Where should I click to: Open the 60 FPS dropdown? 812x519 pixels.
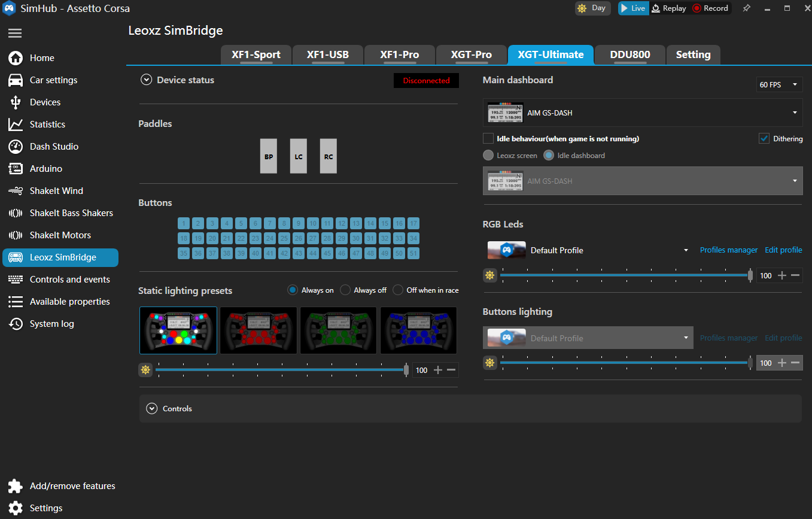779,85
